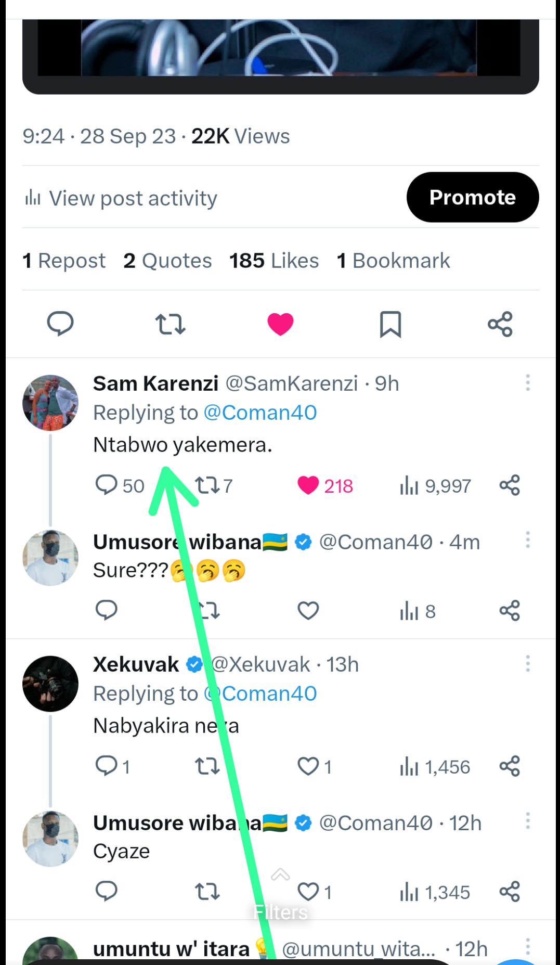Open Sam Karenzi's profile picture
The height and width of the screenshot is (965, 560).
50,403
